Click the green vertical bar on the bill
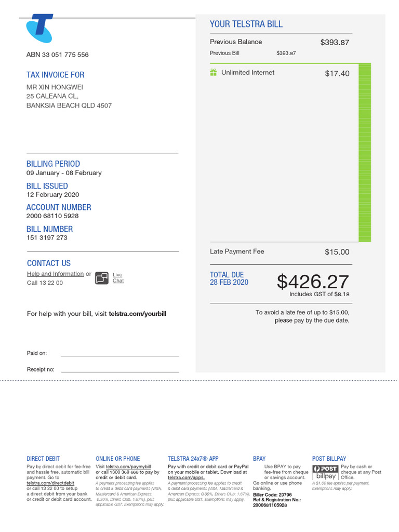Screen dimensions: 399x532 pyautogui.click(x=365, y=152)
